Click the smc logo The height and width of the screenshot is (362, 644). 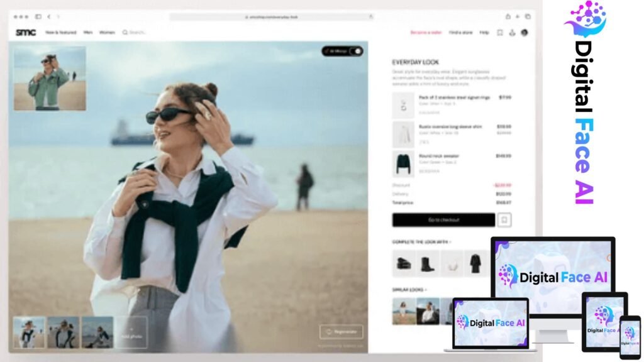coord(26,33)
